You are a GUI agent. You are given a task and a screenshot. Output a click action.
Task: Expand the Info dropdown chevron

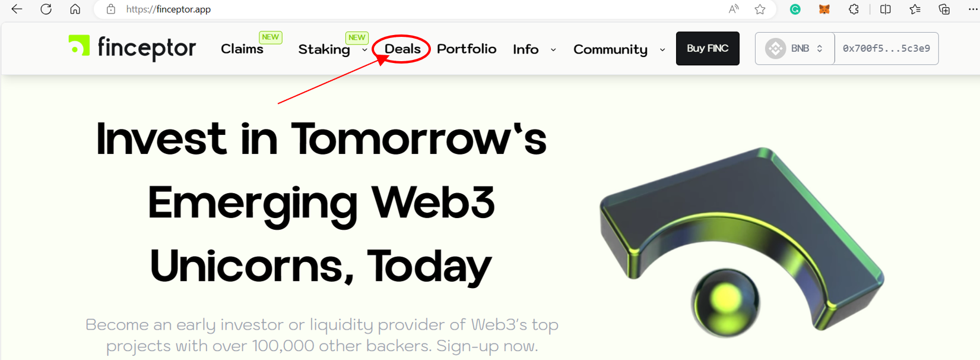(553, 50)
